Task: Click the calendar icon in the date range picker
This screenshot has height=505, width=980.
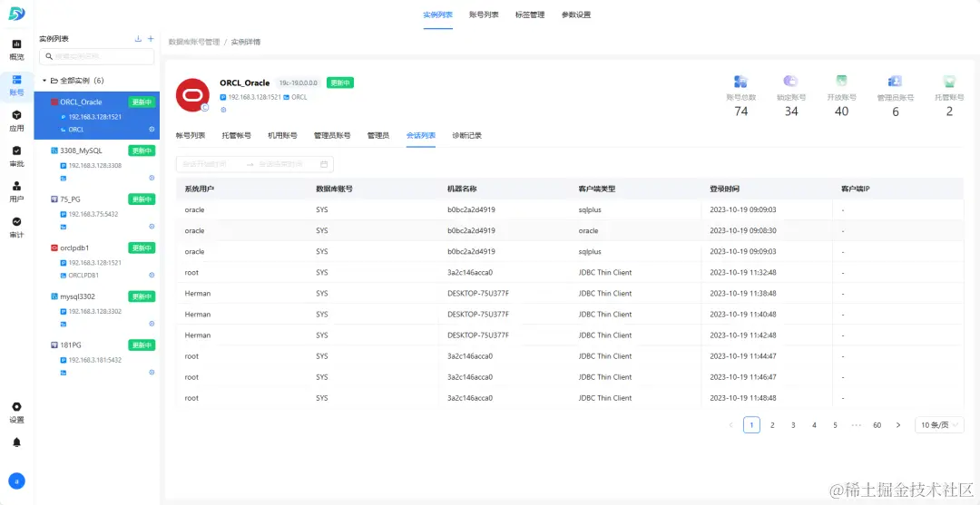Action: [x=324, y=164]
